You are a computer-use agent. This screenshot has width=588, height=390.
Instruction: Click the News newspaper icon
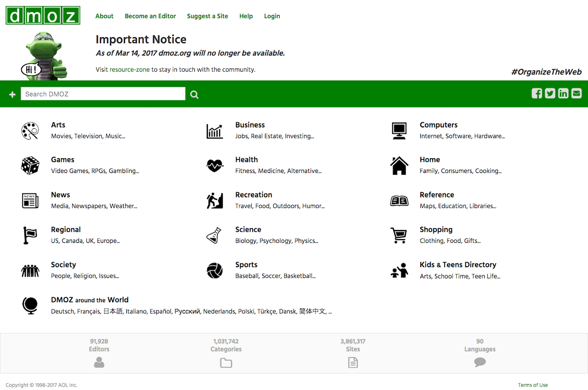[x=30, y=201]
